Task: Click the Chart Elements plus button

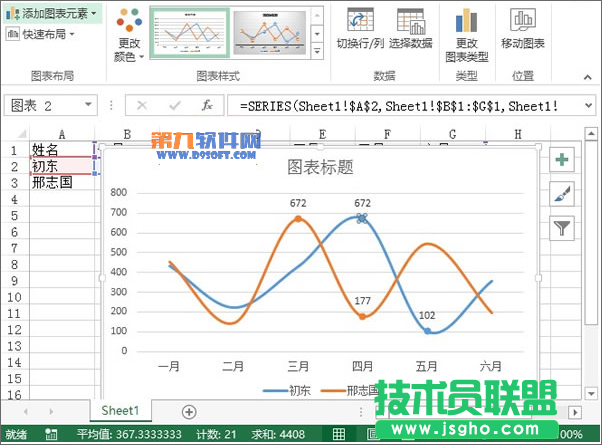Action: tap(562, 159)
